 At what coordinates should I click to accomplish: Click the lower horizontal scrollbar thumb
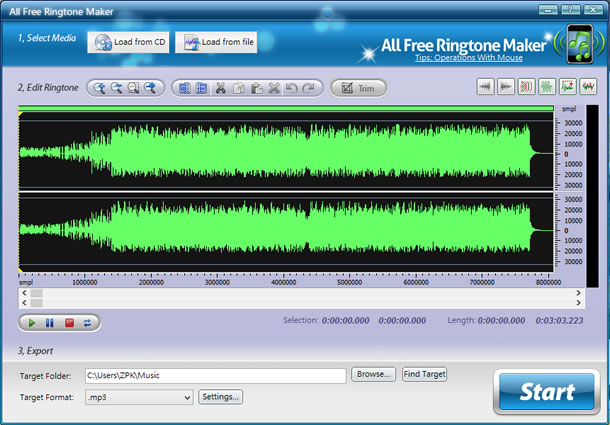click(x=37, y=302)
